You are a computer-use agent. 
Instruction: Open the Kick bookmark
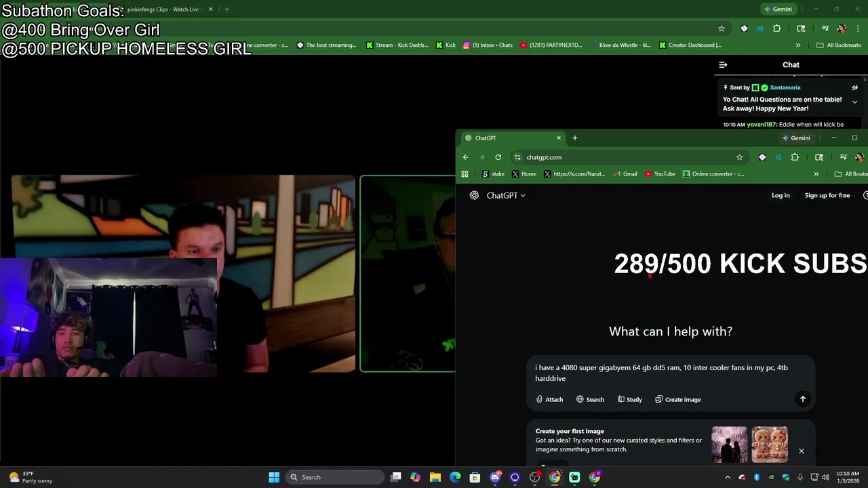coord(446,45)
